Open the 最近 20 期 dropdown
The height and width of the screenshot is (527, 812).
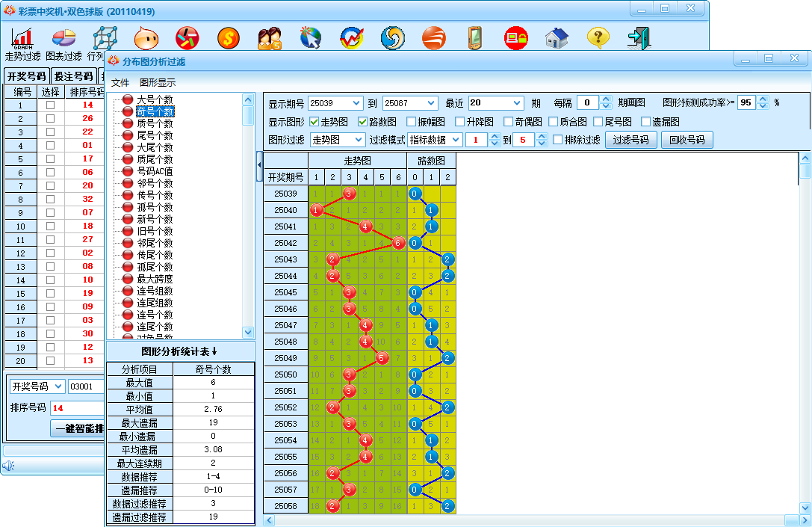tap(518, 103)
